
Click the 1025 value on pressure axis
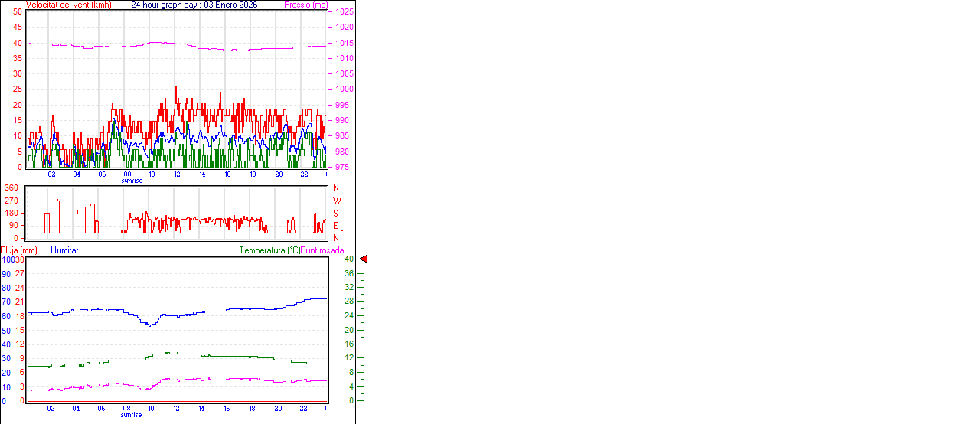344,12
